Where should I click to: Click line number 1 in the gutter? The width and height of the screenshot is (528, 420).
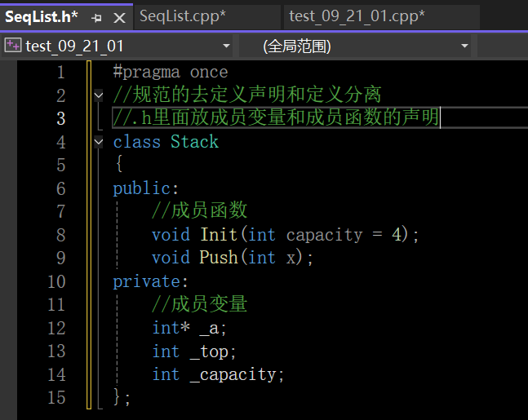click(x=60, y=72)
